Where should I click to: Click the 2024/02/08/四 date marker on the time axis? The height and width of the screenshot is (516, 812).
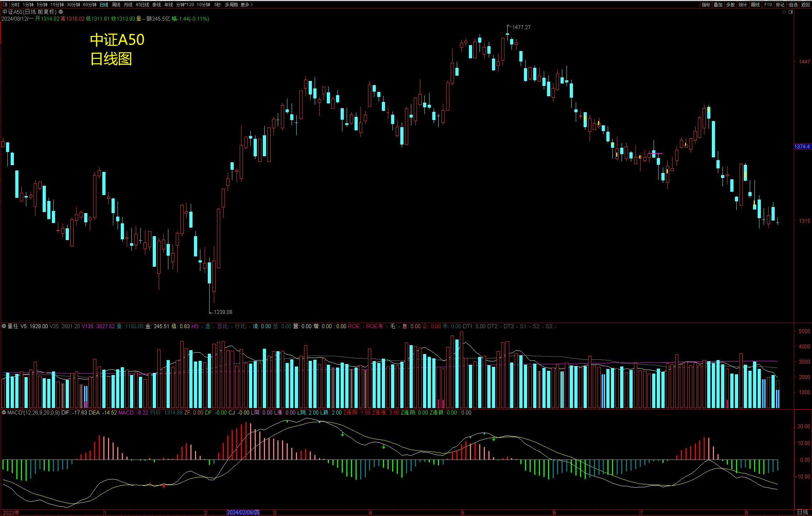[243, 512]
